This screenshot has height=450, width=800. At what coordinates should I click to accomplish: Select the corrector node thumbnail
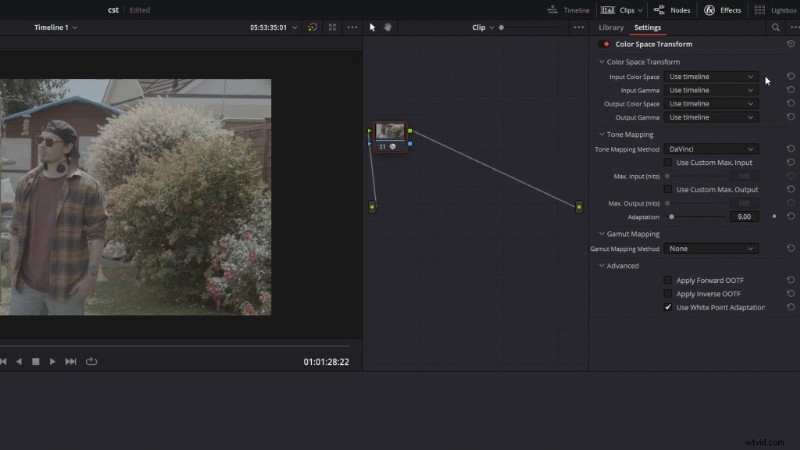[x=390, y=132]
